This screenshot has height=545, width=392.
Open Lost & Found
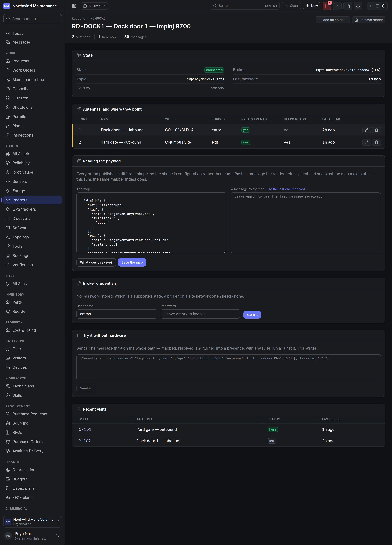click(32, 330)
